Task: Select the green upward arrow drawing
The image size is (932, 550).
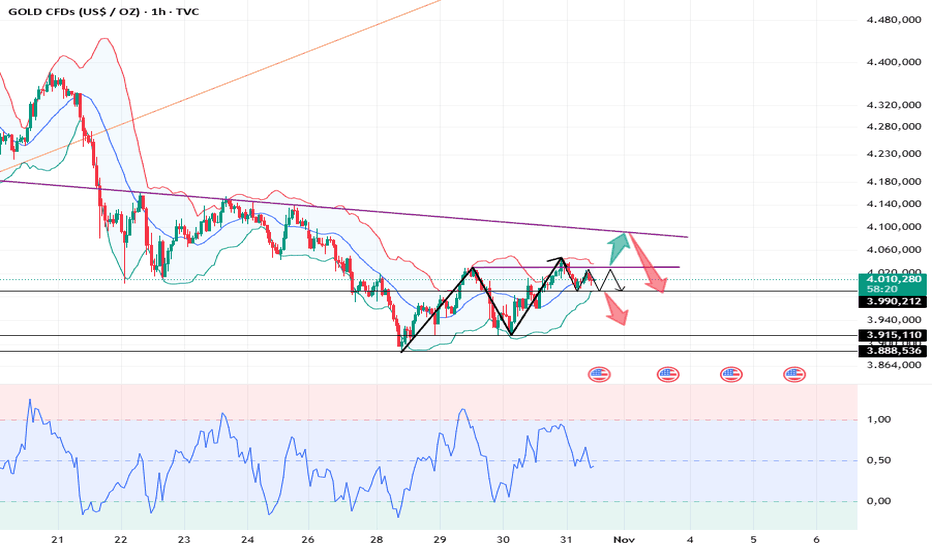Action: coord(618,248)
